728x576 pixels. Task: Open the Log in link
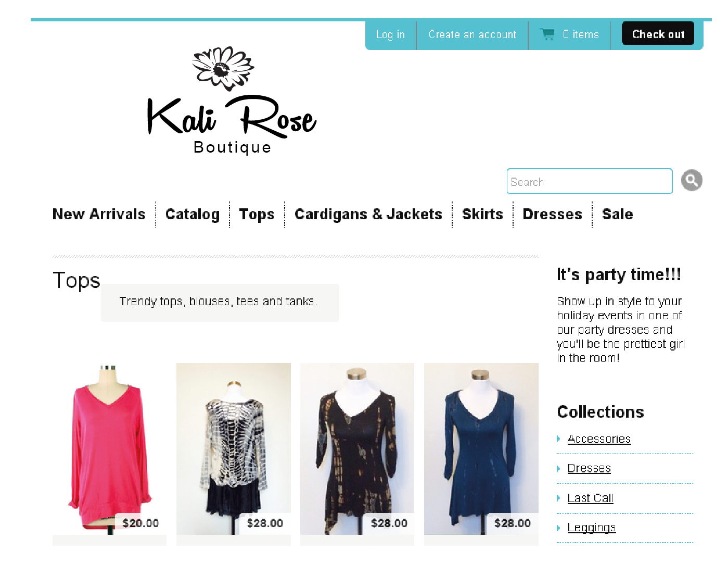point(390,35)
